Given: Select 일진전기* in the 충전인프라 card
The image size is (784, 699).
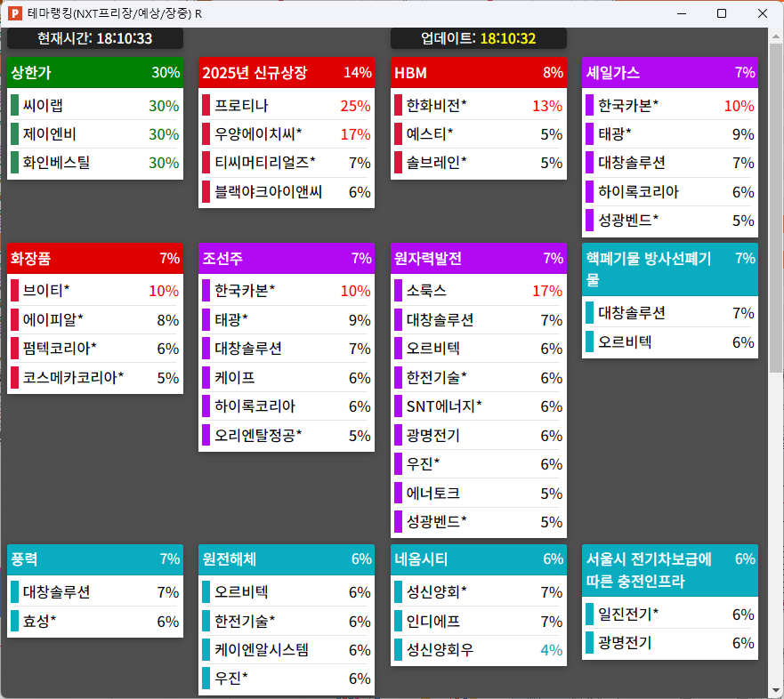Looking at the screenshot, I should coord(670,614).
